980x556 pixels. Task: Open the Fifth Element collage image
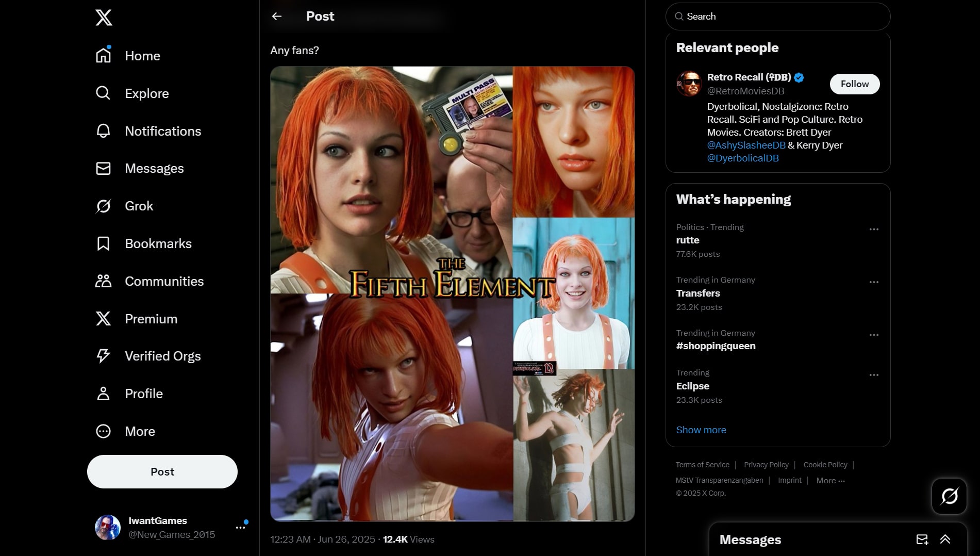[452, 293]
